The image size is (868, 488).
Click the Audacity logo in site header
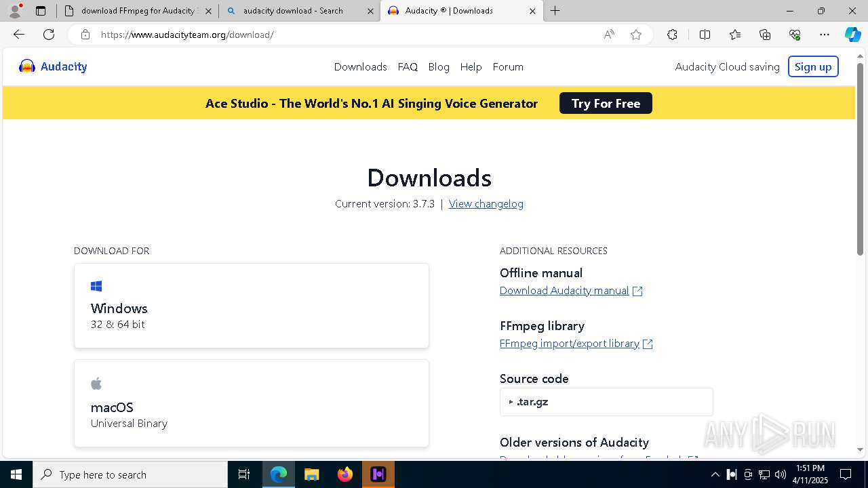pyautogui.click(x=53, y=66)
